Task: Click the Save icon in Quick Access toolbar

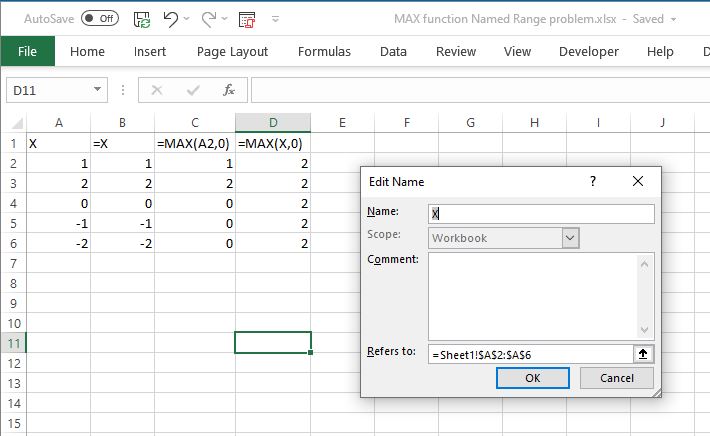Action: (142, 19)
